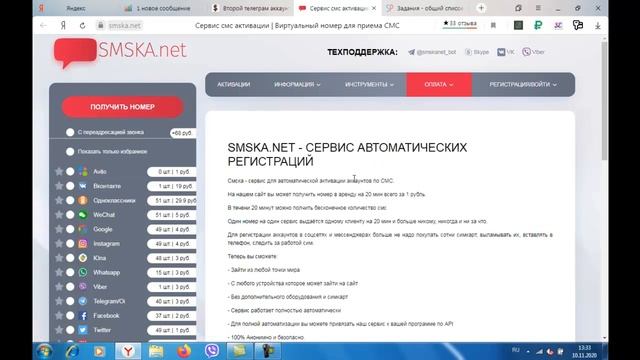Screen dimensions: 640x360
Task: Select the Viber service radio button
Action: (70, 287)
